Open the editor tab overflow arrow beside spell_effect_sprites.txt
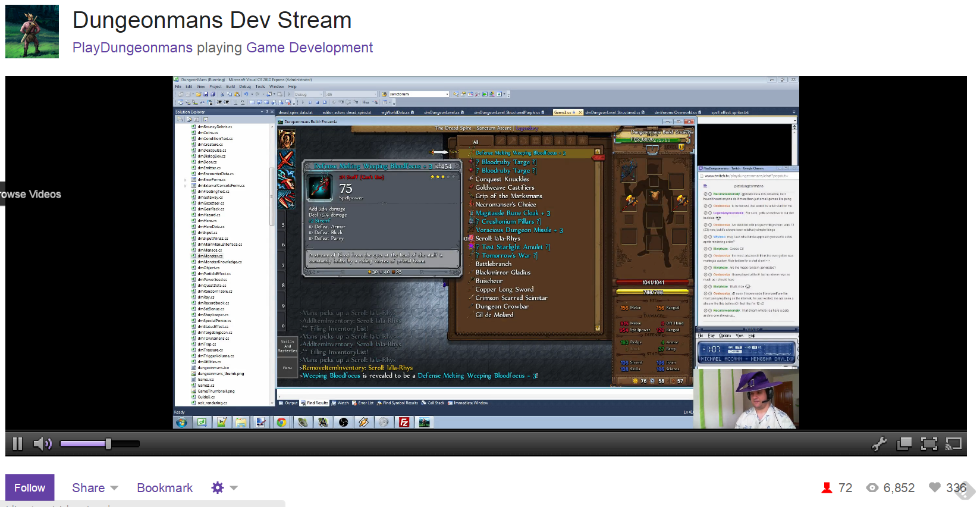The height and width of the screenshot is (507, 980). [793, 112]
